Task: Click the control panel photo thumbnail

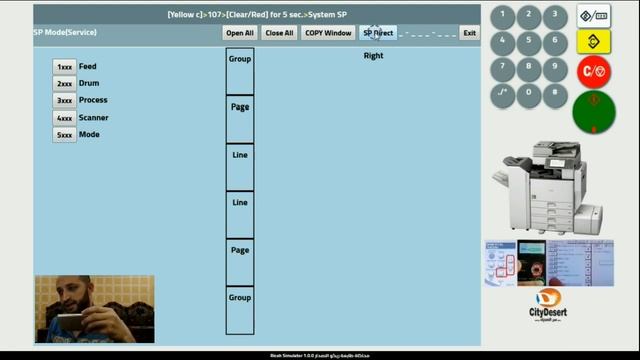Action: pos(532,263)
